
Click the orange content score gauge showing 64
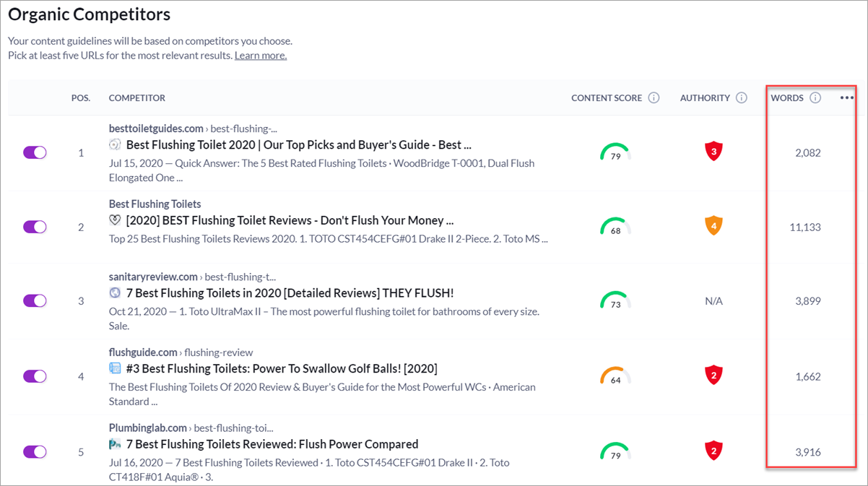(x=615, y=376)
